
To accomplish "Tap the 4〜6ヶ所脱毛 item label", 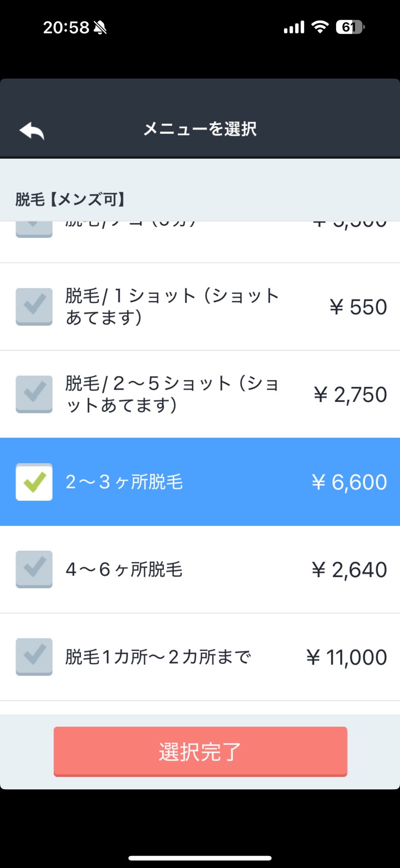I will point(124,569).
